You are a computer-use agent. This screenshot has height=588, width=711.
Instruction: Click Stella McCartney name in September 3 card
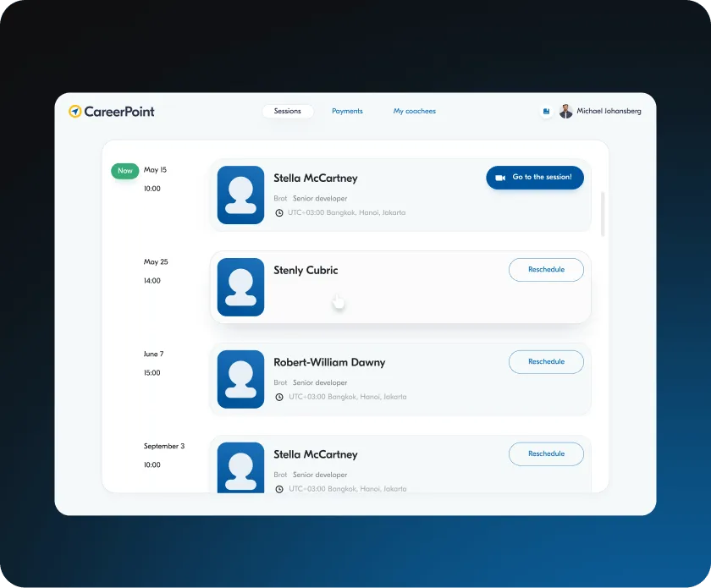pyautogui.click(x=316, y=454)
